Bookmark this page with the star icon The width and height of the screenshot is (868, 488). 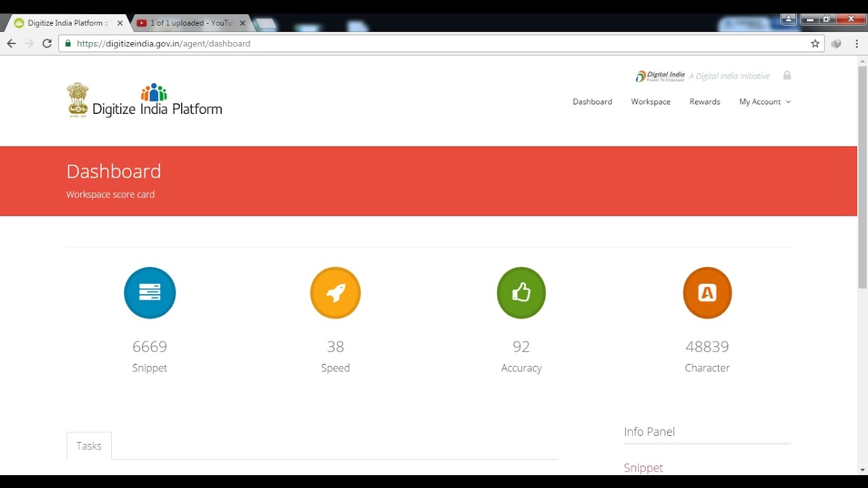pyautogui.click(x=815, y=43)
